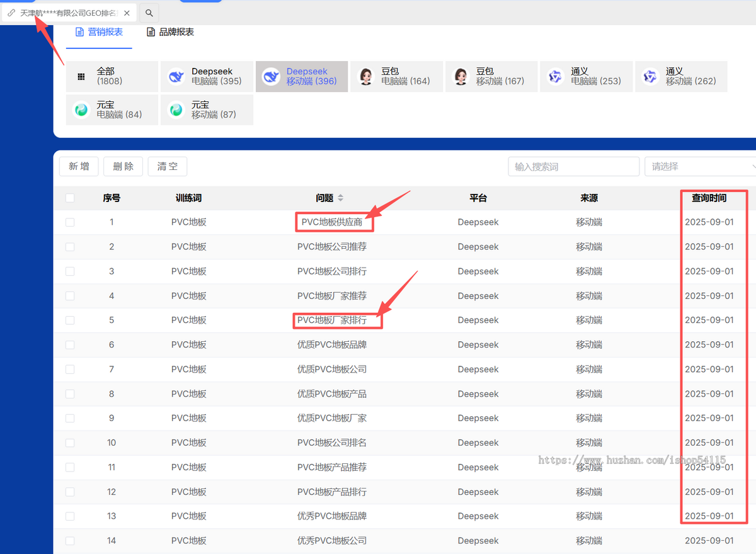Click the question cell PVC地板厂家排行
Viewport: 756px width, 554px height.
coord(332,320)
